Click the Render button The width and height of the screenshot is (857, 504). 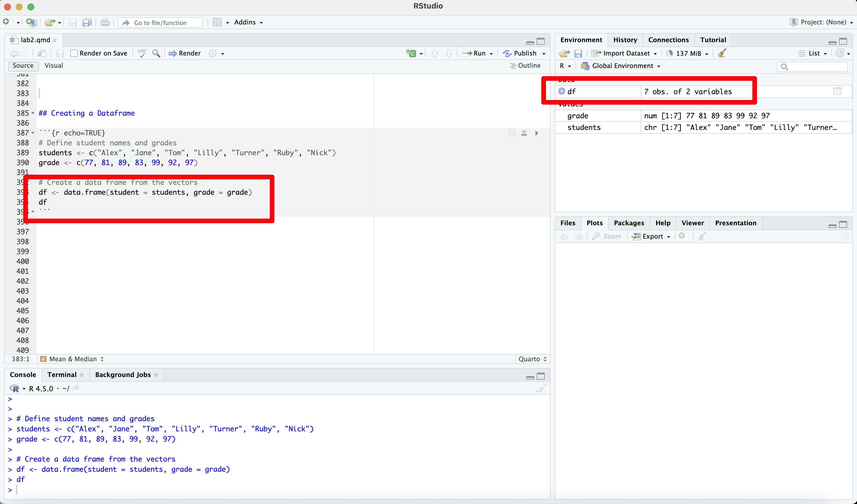(185, 53)
